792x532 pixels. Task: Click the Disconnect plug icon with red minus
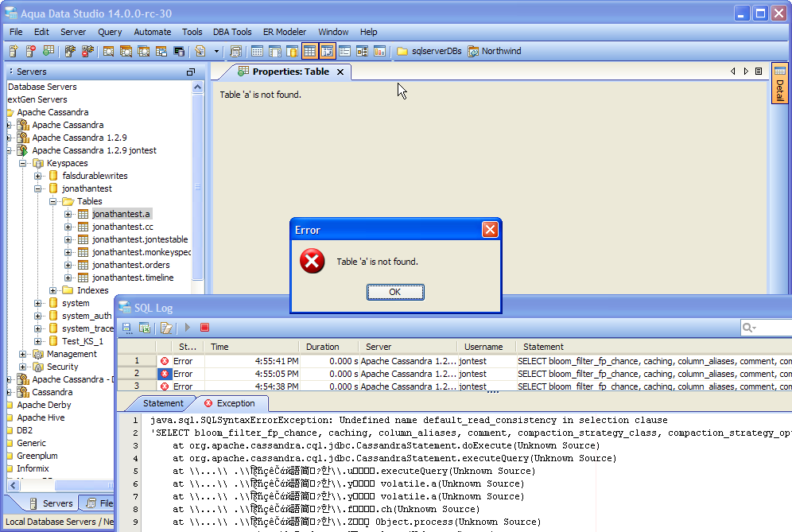87,51
